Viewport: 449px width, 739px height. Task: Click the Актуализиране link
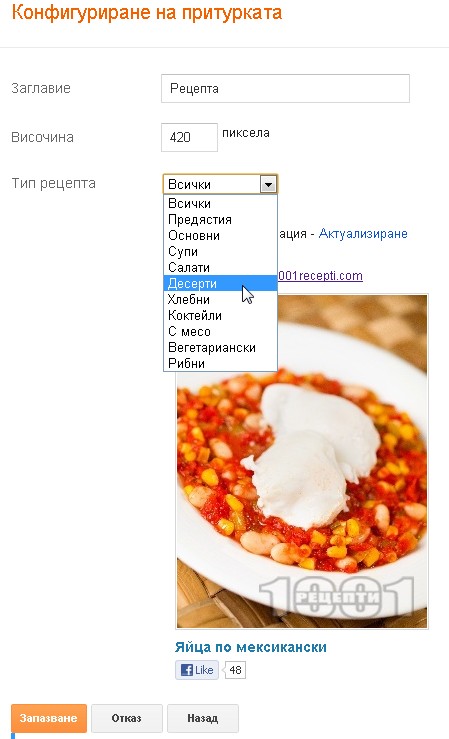click(363, 234)
